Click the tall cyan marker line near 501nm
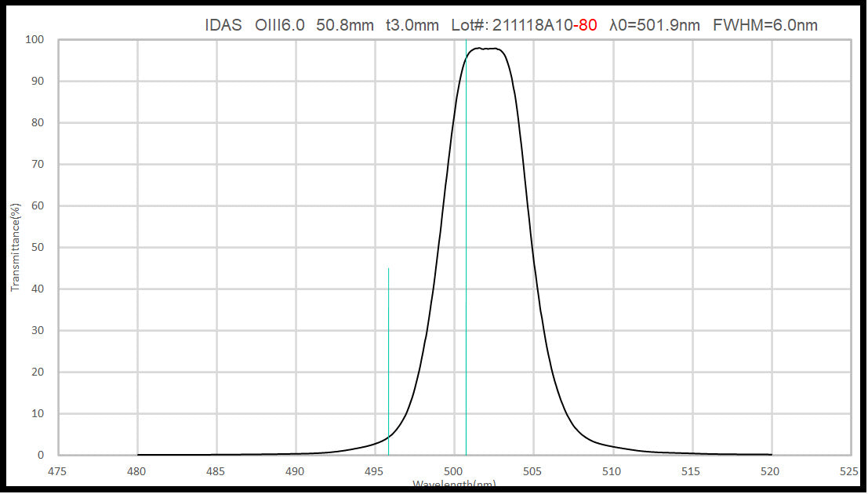The width and height of the screenshot is (868, 494). (x=466, y=247)
